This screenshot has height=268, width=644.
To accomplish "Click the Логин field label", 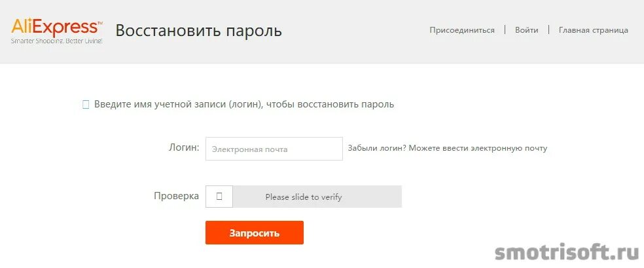I will coord(184,147).
